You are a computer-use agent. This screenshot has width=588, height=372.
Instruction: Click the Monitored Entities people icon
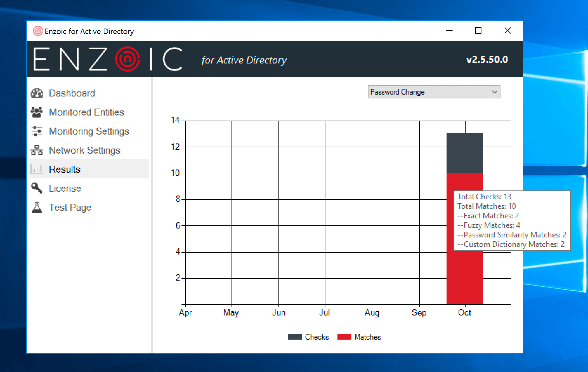[x=37, y=112]
